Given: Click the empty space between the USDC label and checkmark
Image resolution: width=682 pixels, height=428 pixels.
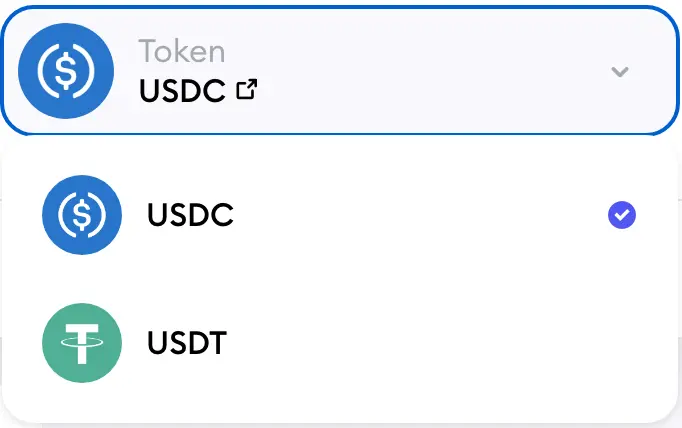Looking at the screenshot, I should pyautogui.click(x=420, y=215).
